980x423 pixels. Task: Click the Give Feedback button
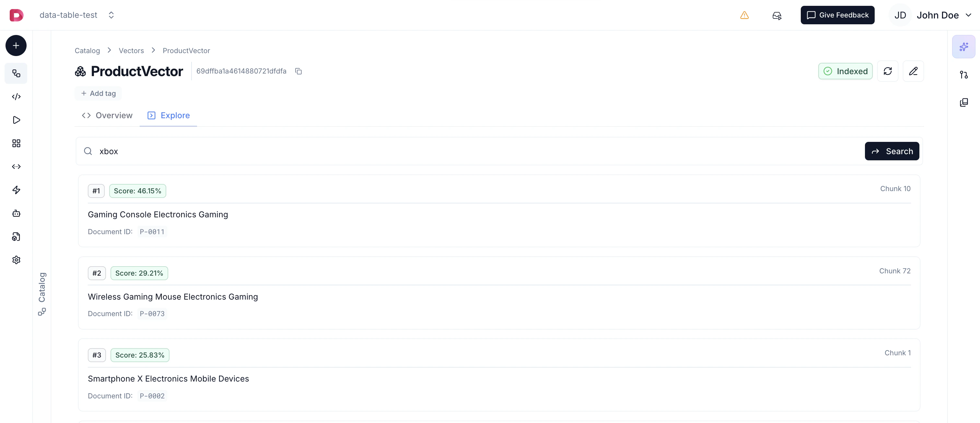837,15
